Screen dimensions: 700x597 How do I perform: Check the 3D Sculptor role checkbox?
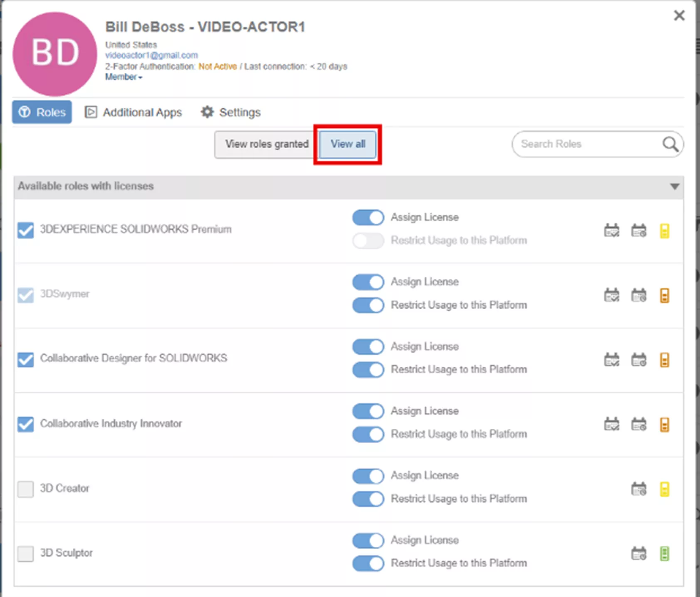click(26, 554)
